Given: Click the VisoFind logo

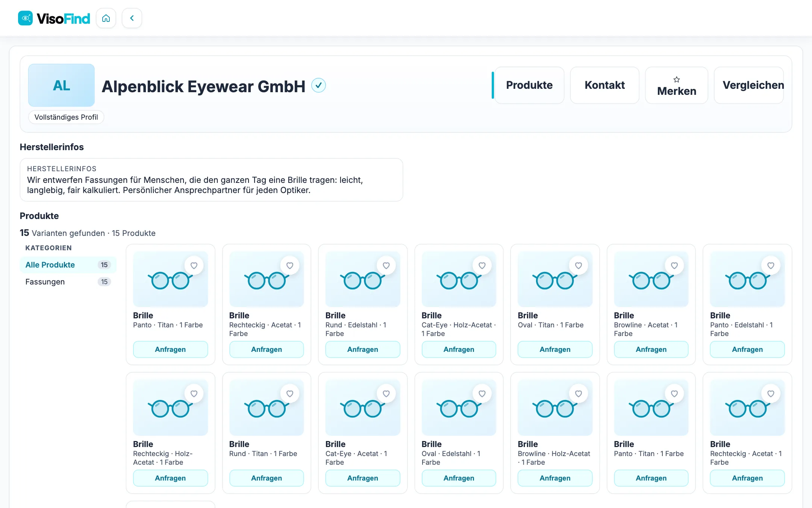Looking at the screenshot, I should [x=54, y=18].
